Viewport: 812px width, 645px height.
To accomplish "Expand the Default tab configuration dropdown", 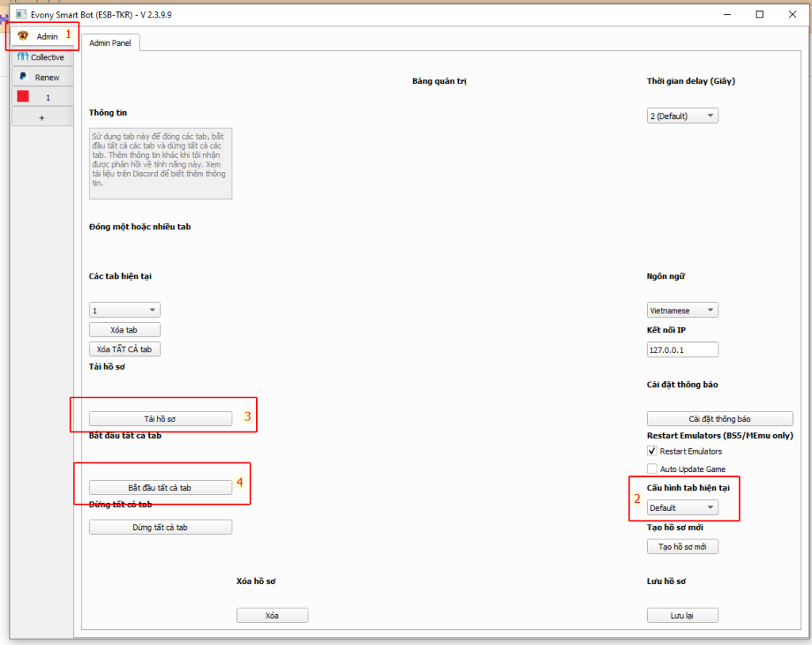I will (682, 508).
